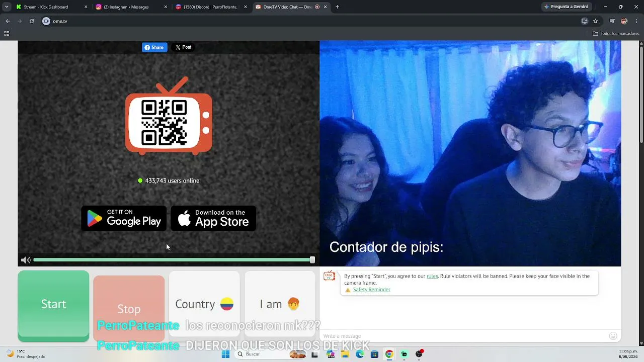Focus the ome.tv address bar

point(312,21)
